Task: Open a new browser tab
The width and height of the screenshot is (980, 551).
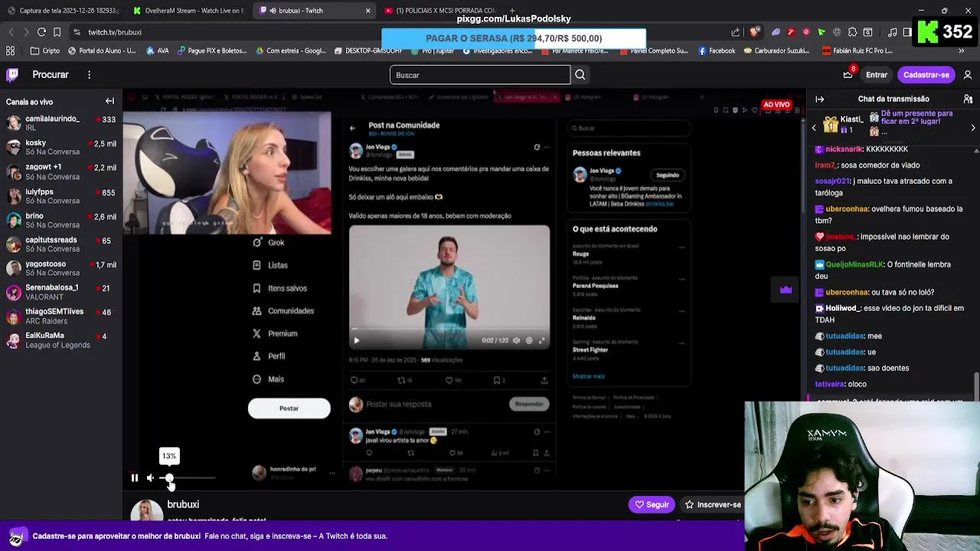Action: pyautogui.click(x=512, y=11)
